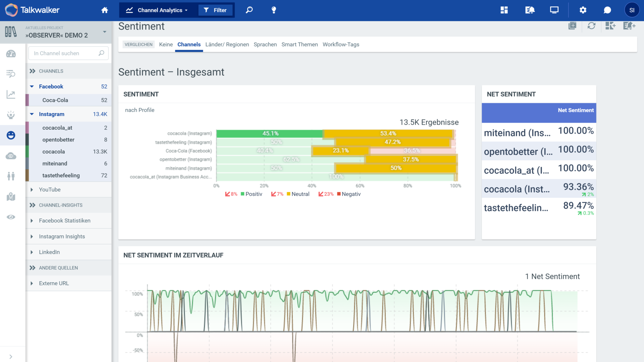This screenshot has width=644, height=362.
Task: Focus the In Channel suchen field
Action: (68, 53)
